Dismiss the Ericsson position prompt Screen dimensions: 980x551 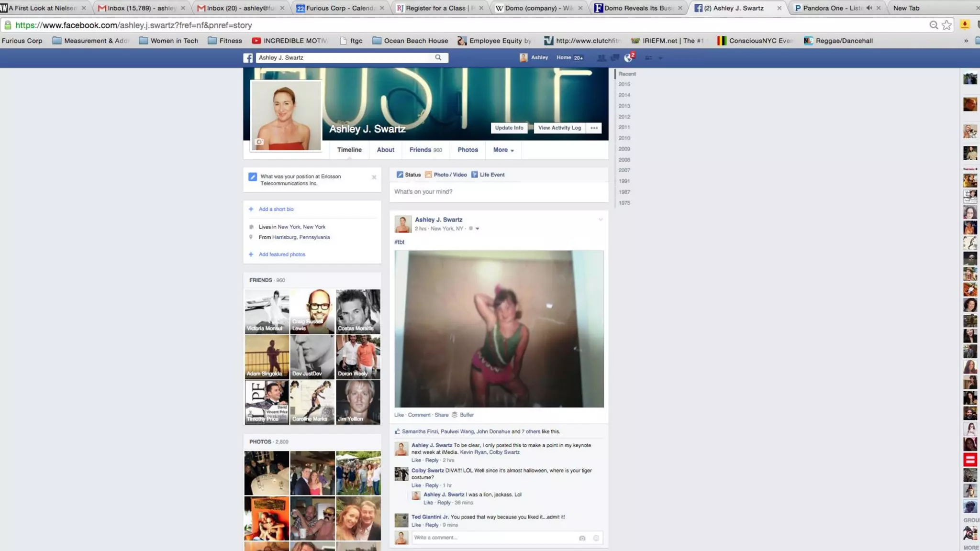(374, 177)
